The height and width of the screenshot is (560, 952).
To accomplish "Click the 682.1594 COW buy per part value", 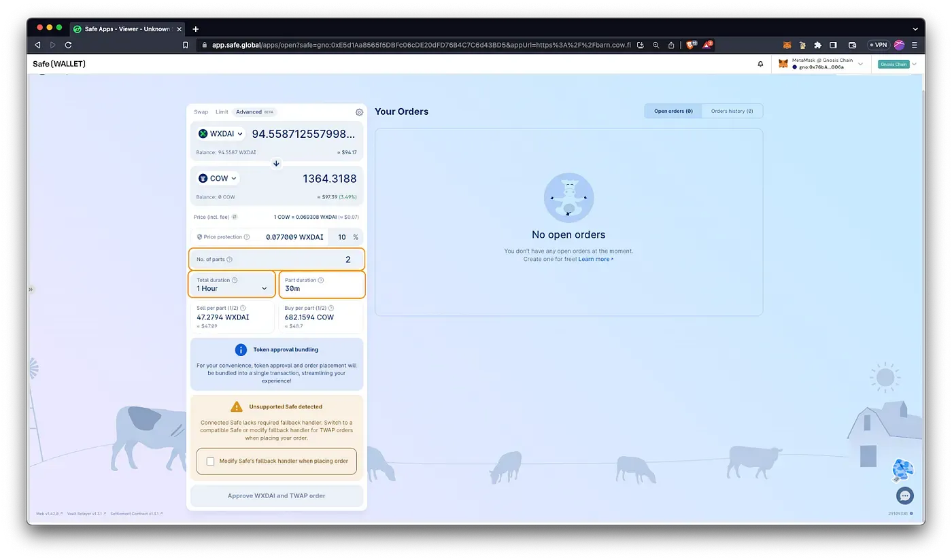I will point(309,317).
